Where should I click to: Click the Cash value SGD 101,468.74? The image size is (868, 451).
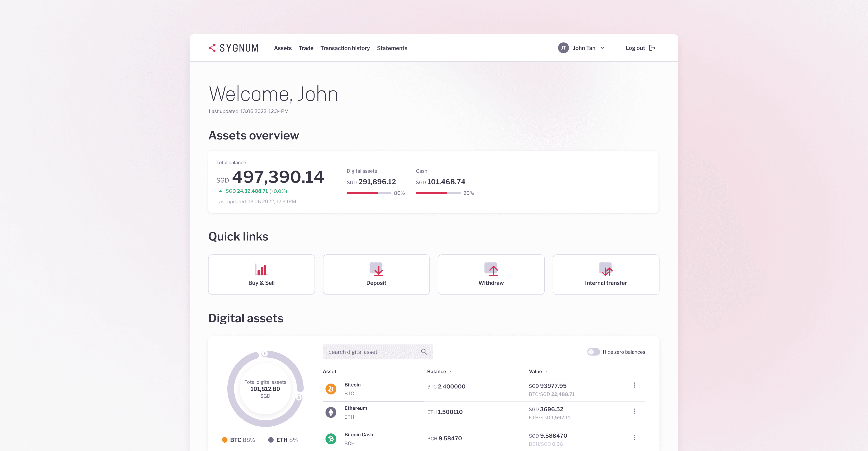coord(441,182)
